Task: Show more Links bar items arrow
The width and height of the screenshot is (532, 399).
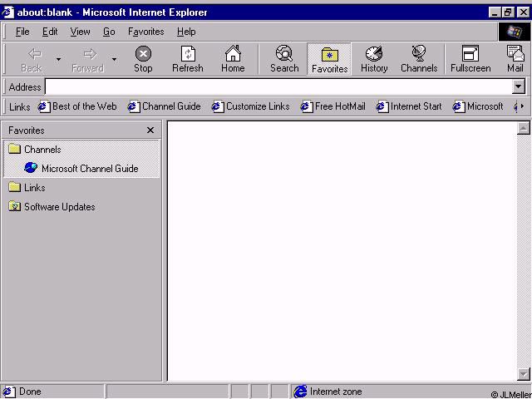Action: pos(522,106)
